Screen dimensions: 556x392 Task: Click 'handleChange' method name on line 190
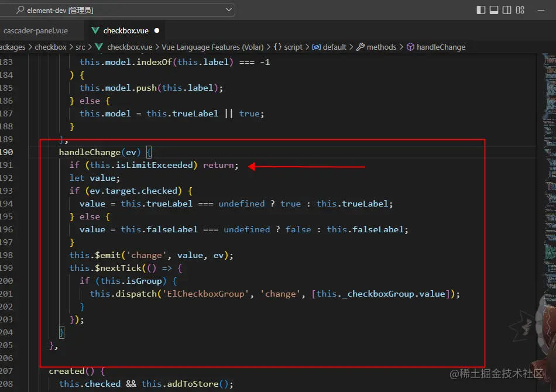[x=90, y=152]
